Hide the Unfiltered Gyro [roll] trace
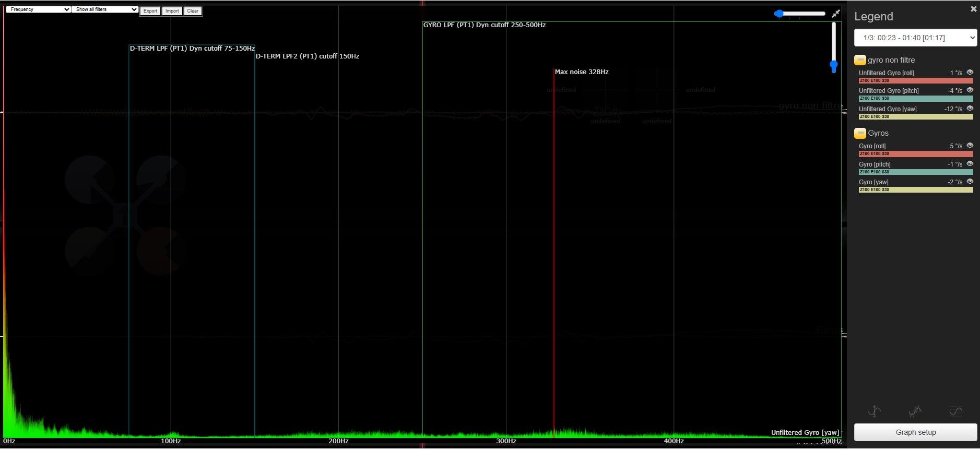Screen dimensions: 980x450 coord(970,73)
